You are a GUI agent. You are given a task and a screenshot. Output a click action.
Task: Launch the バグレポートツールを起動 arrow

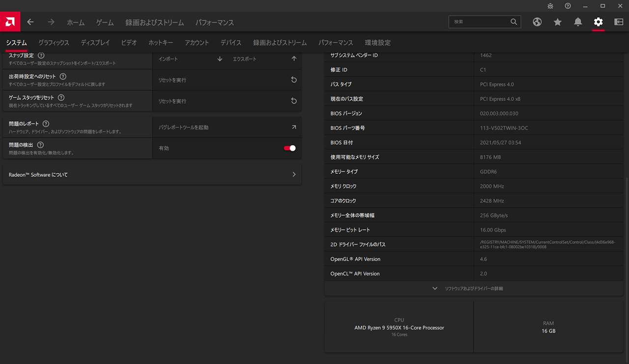pyautogui.click(x=294, y=127)
